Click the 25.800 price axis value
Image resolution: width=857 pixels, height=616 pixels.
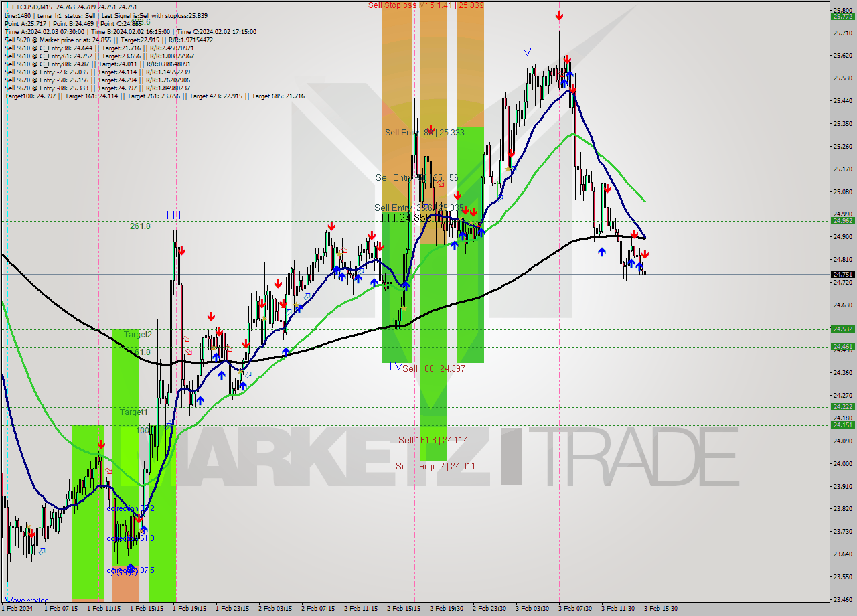tap(842, 10)
